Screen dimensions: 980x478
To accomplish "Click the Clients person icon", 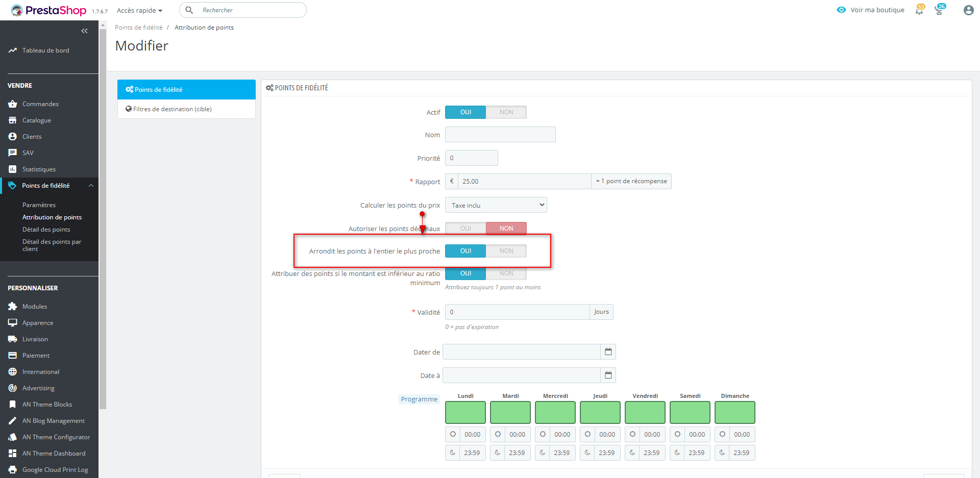I will 13,137.
